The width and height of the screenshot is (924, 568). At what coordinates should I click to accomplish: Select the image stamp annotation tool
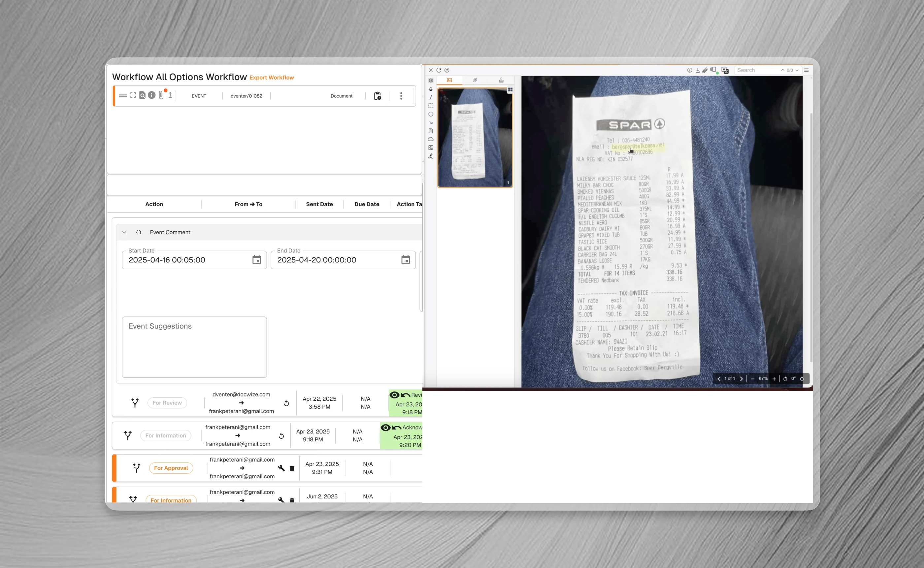click(x=431, y=148)
